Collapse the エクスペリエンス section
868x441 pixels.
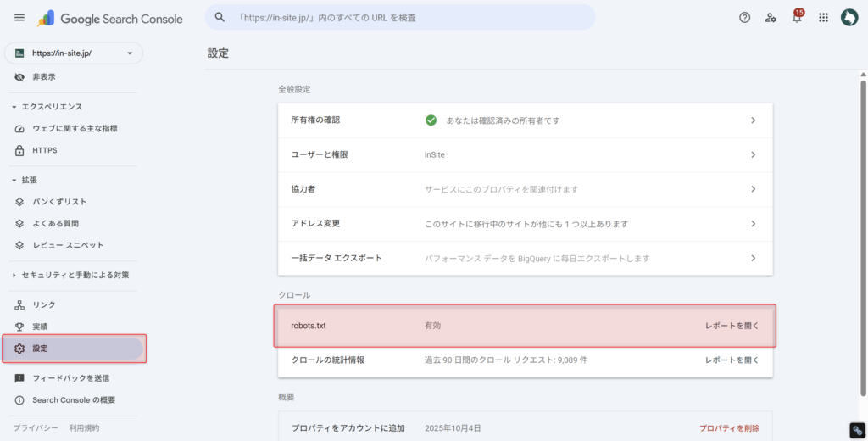pyautogui.click(x=47, y=106)
